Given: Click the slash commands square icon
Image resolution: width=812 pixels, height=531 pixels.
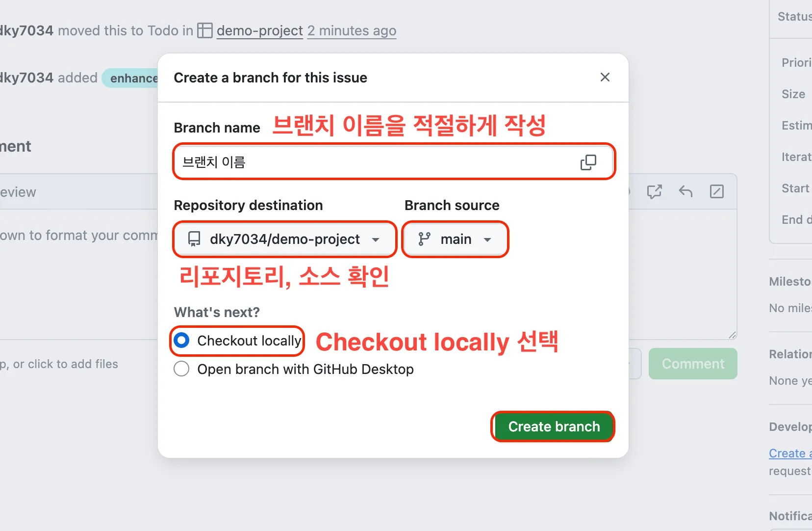Looking at the screenshot, I should (x=717, y=191).
